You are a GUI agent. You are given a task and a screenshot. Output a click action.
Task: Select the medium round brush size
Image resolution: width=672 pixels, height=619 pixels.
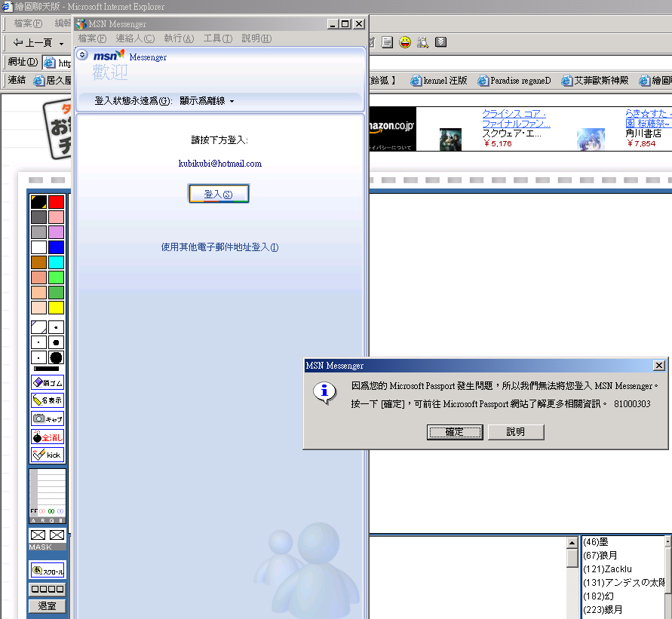pyautogui.click(x=56, y=342)
